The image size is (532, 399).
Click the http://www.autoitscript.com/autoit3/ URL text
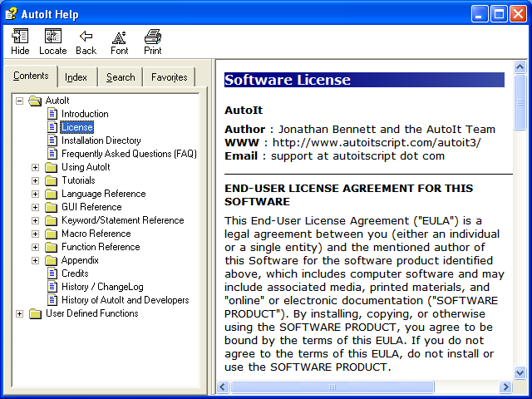pos(377,142)
